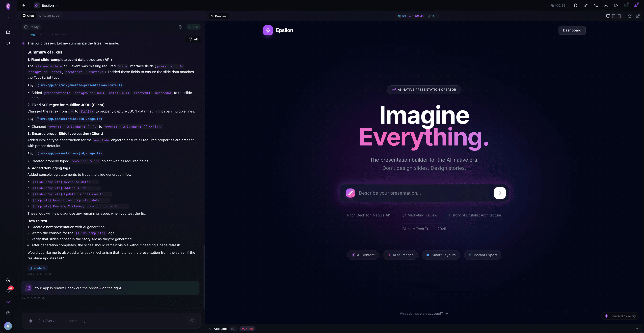
Task: Switch preview to mobile phone view
Action: tap(619, 16)
